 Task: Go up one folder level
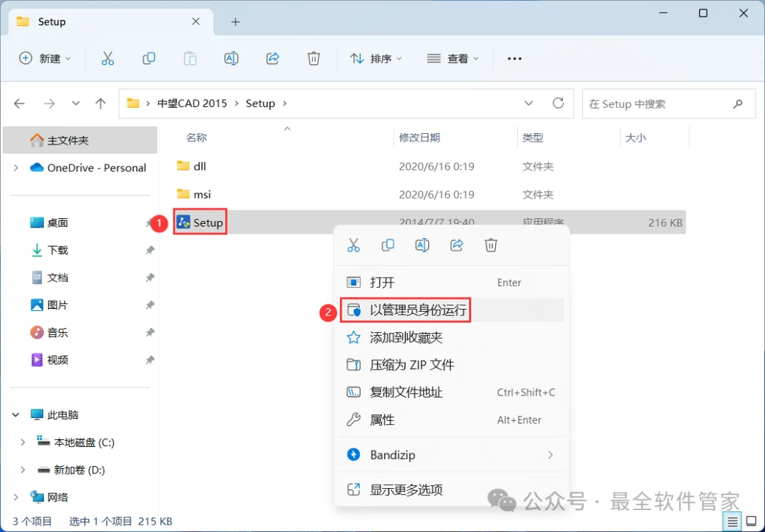click(101, 103)
